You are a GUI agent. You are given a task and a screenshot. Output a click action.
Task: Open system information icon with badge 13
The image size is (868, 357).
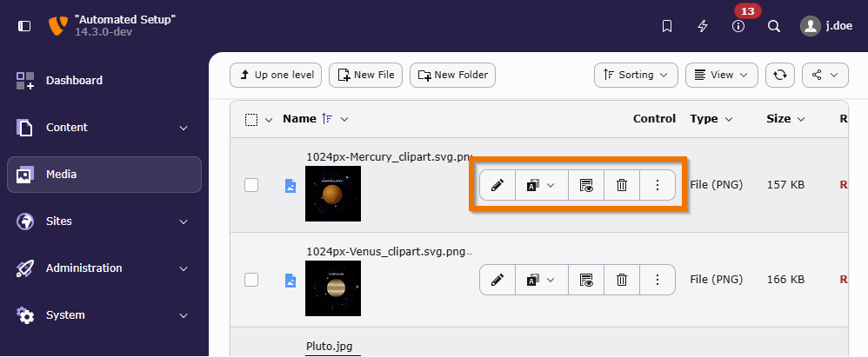pyautogui.click(x=738, y=26)
